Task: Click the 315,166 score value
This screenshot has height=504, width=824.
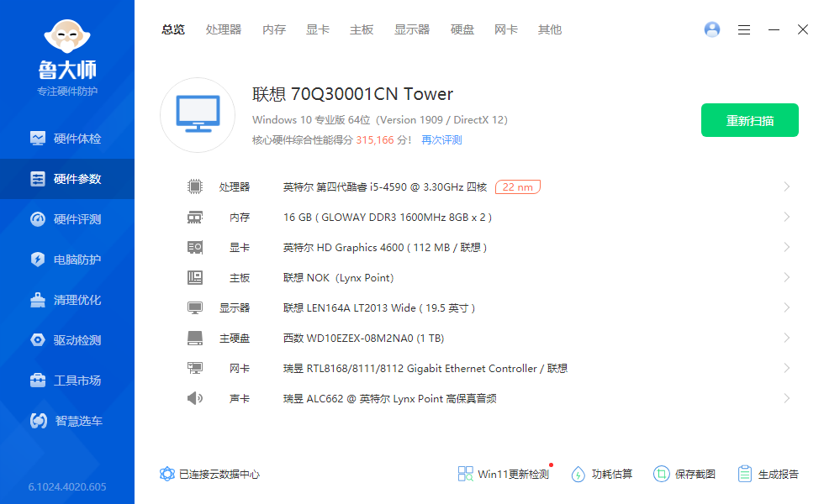Action: (375, 140)
